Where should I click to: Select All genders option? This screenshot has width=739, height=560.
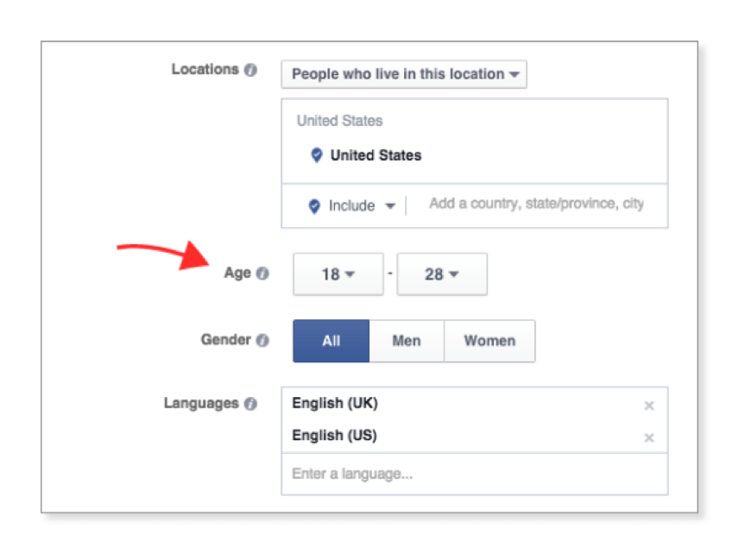pyautogui.click(x=332, y=341)
